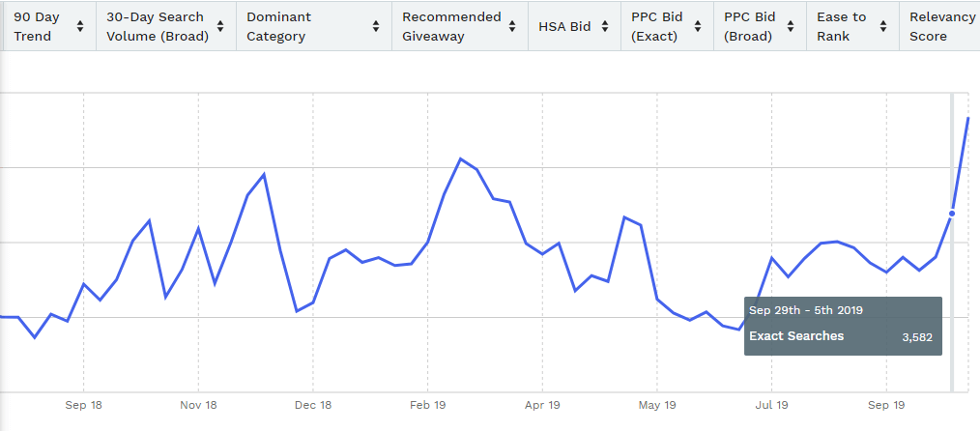
Task: Click Ease to Rank sort arrows
Action: point(883,26)
